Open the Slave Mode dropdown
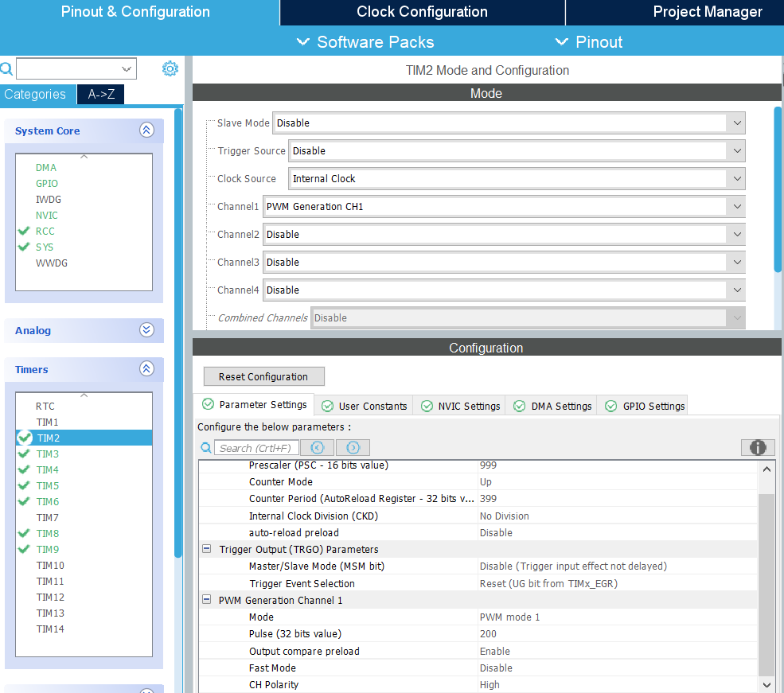 coord(509,123)
